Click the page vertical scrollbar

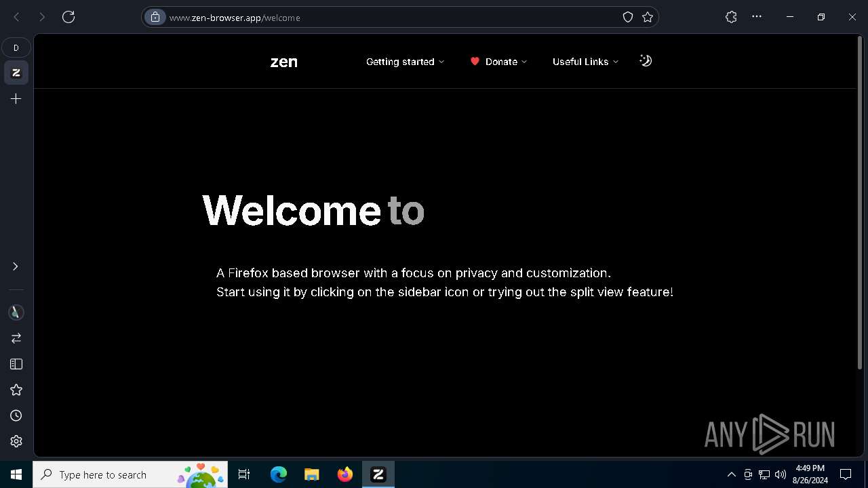pos(860,203)
